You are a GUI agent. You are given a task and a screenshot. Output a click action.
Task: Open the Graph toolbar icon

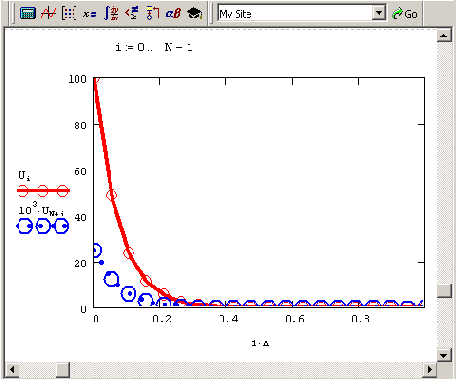click(x=49, y=14)
